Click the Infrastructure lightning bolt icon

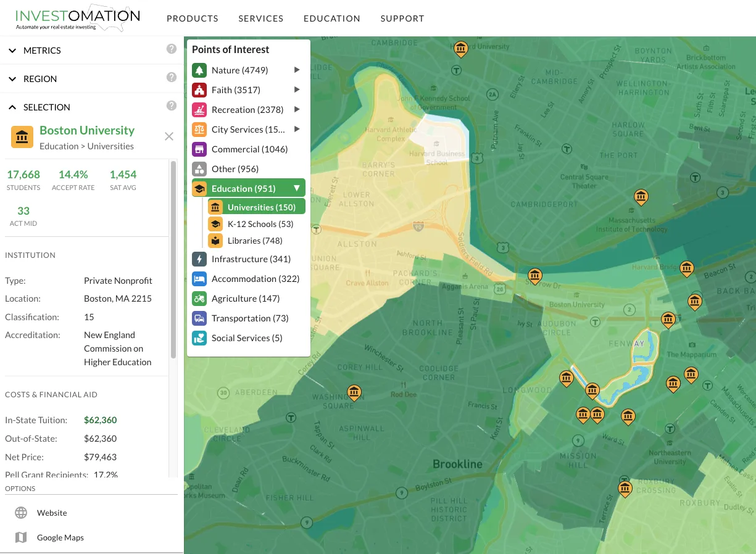[199, 259]
